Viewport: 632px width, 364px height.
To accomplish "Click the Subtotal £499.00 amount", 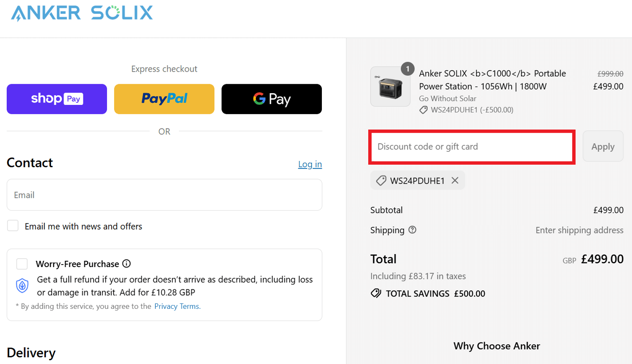I will pos(608,210).
